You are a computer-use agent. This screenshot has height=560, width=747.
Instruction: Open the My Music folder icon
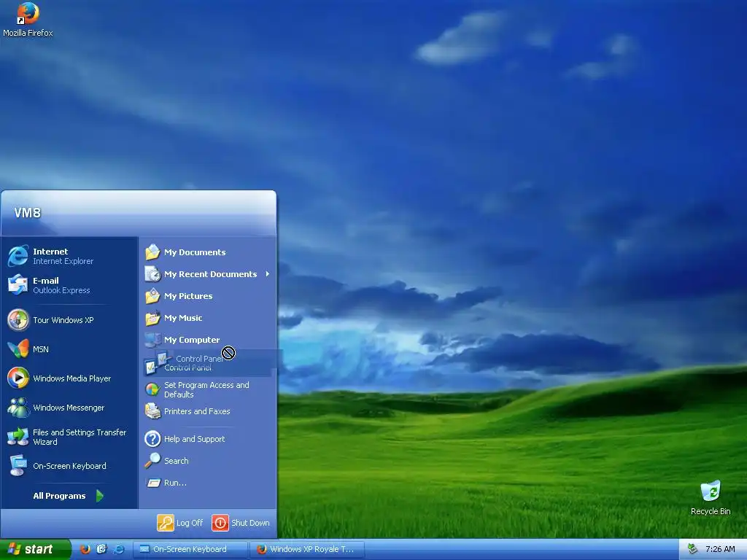click(x=152, y=318)
